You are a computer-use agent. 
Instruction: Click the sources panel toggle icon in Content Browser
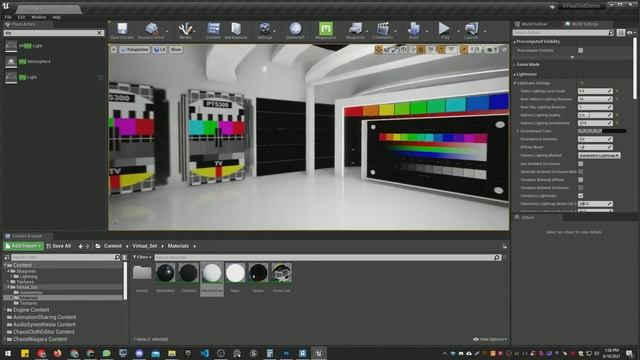pos(7,258)
